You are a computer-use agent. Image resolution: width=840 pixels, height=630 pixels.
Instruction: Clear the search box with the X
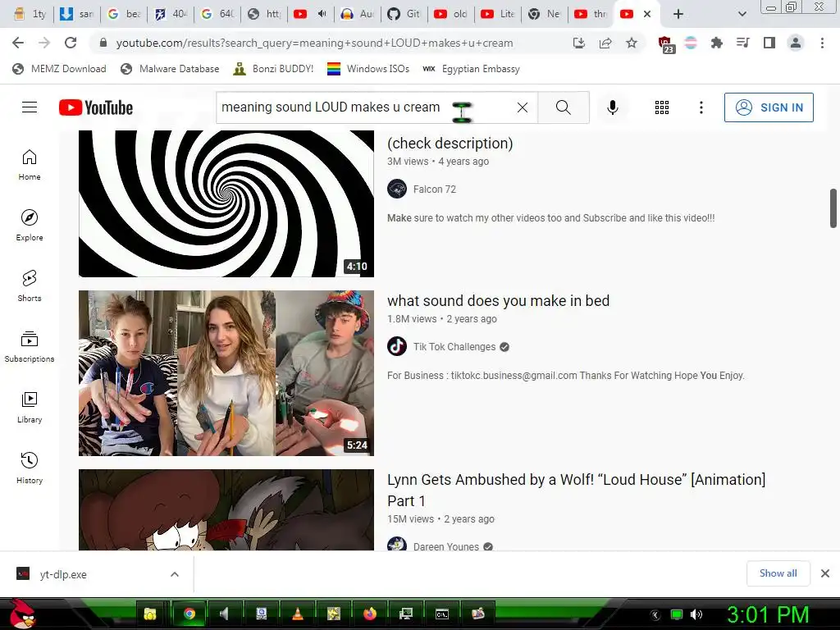coord(523,107)
